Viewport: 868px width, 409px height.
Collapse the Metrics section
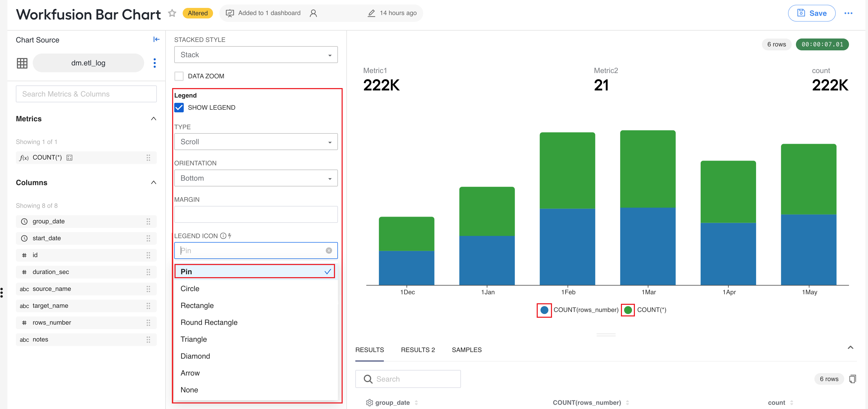pyautogui.click(x=154, y=119)
